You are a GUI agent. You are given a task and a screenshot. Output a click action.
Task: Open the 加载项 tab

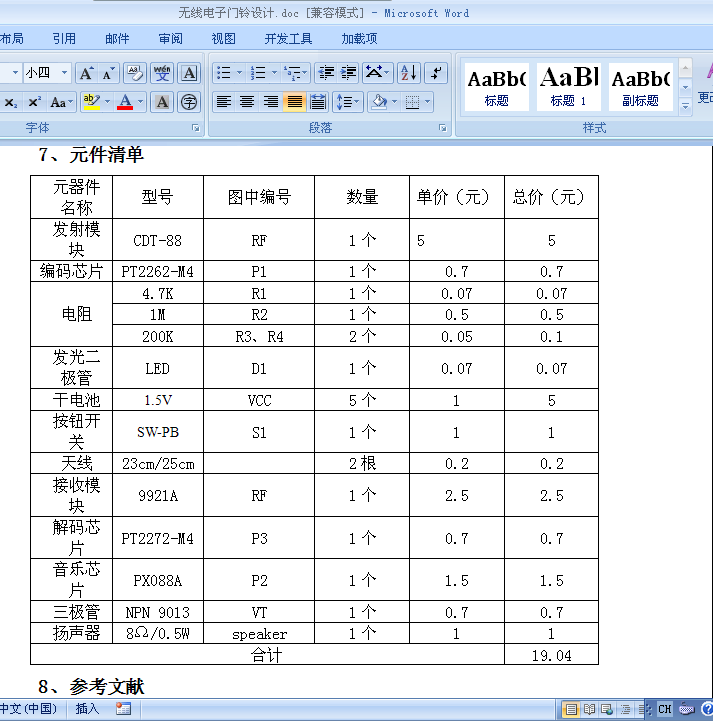pyautogui.click(x=359, y=39)
